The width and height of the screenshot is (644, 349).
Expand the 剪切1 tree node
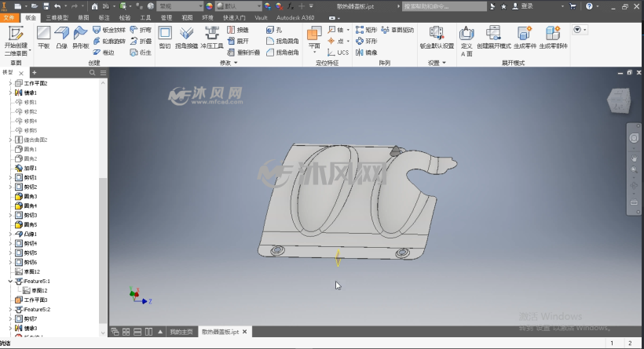10,177
